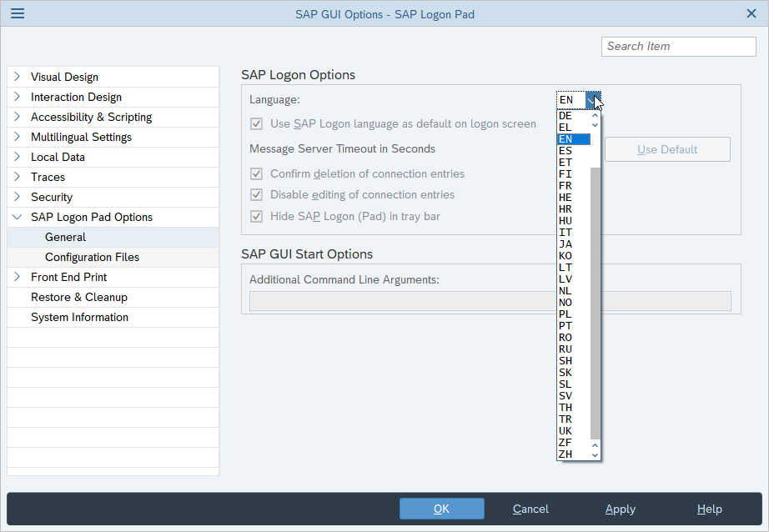Open Restore & Cleanup settings
This screenshot has height=532, width=769.
click(x=79, y=297)
